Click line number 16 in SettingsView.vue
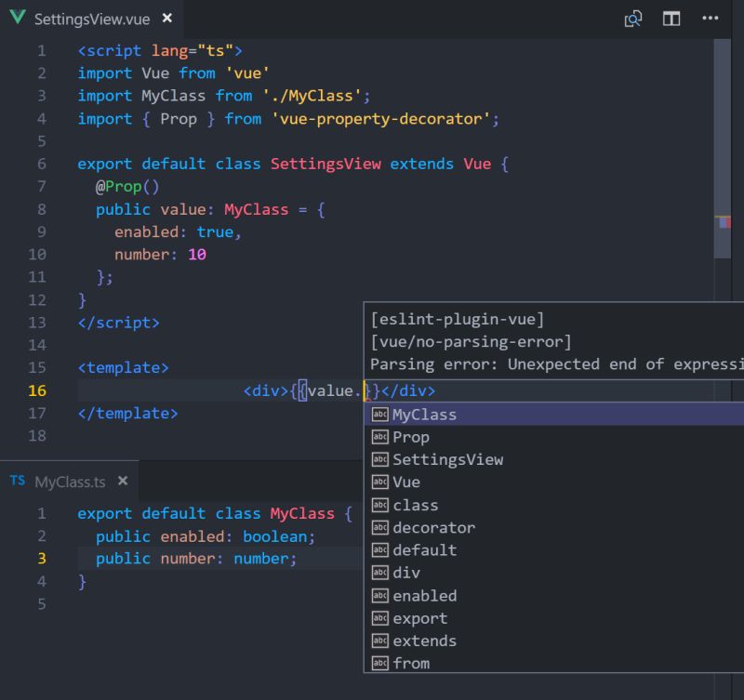This screenshot has width=744, height=700. coord(37,390)
